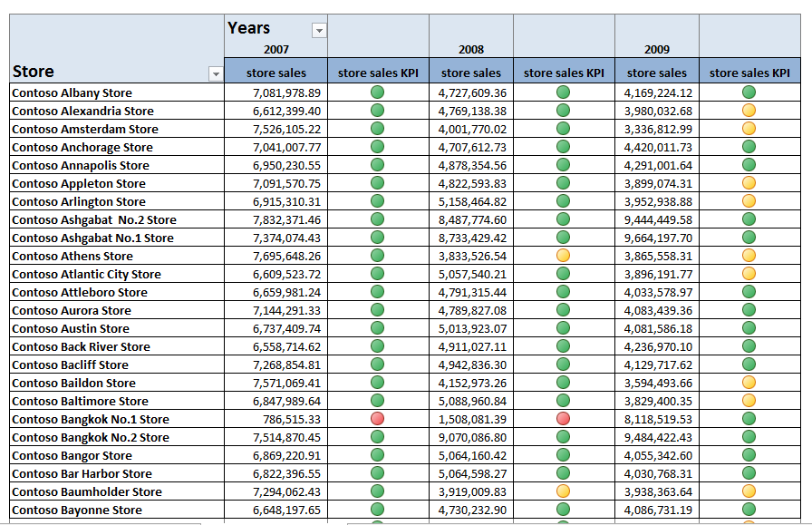812x525 pixels.
Task: Select the Contoso Ashgabat No.2 Store row label
Action: point(117,219)
